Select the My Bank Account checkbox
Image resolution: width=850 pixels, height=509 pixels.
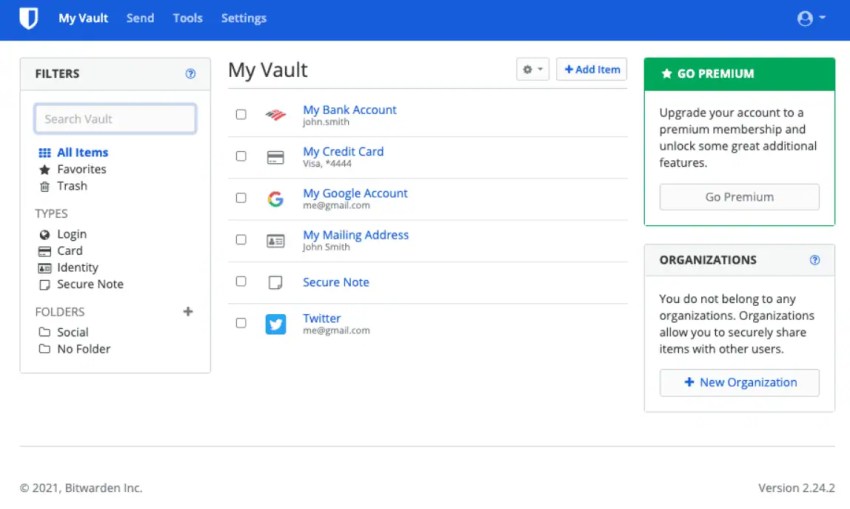(x=241, y=114)
